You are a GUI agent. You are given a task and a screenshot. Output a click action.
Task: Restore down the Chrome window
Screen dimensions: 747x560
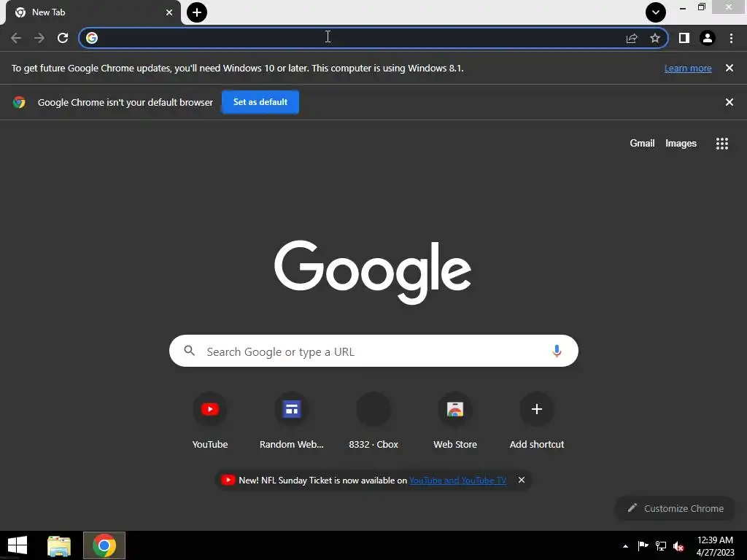(x=701, y=7)
